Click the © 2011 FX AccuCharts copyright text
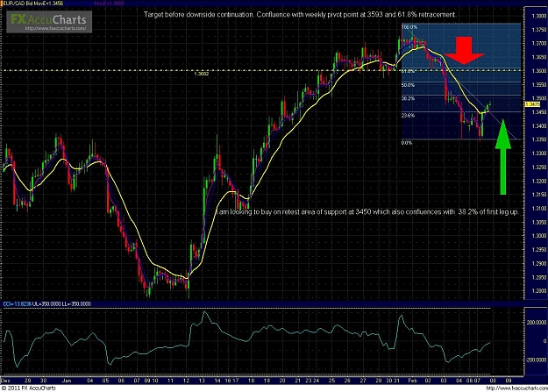Viewport: 548px width, 392px height. 28,388
